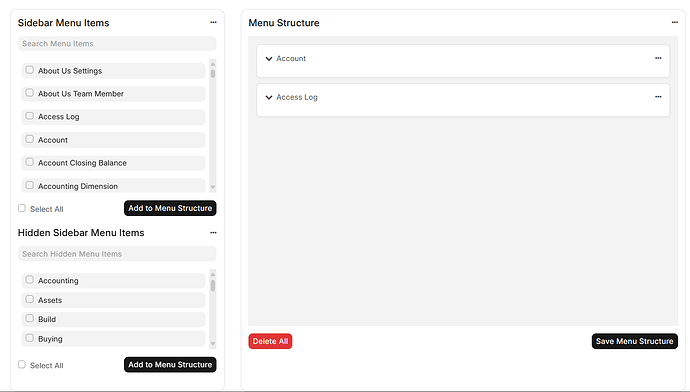690x392 pixels.
Task: Focus the Search Menu Items field
Action: [x=117, y=44]
